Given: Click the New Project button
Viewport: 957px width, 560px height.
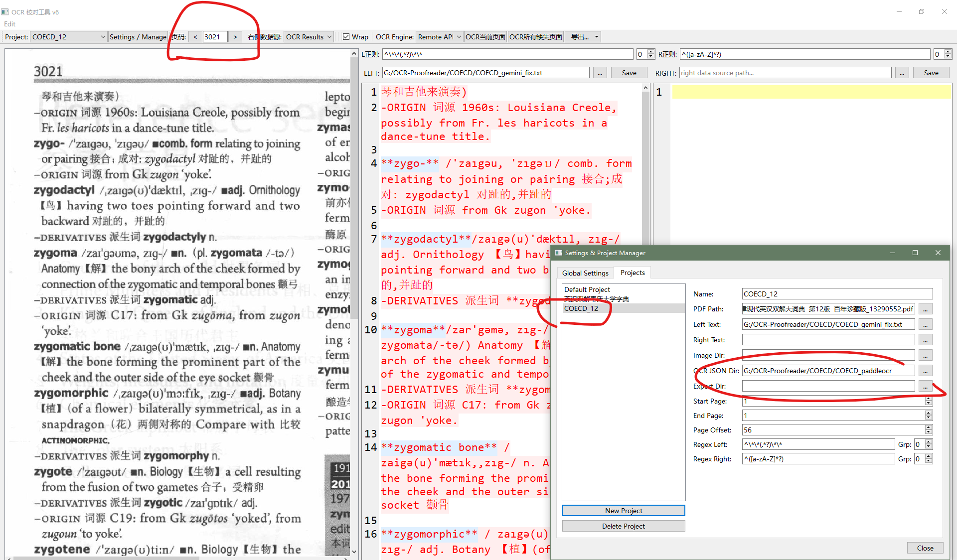Looking at the screenshot, I should tap(623, 511).
